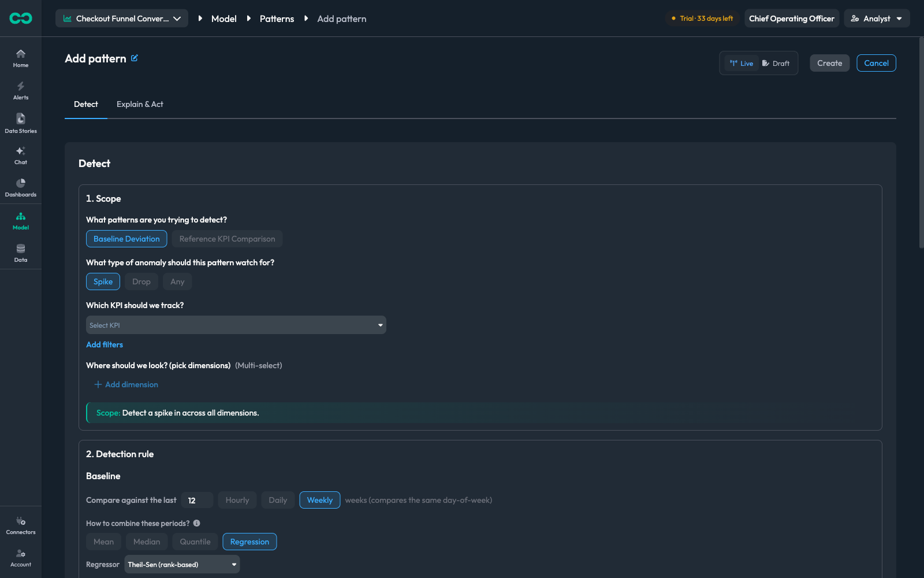
Task: Open Data Stories in sidebar
Action: point(21,123)
